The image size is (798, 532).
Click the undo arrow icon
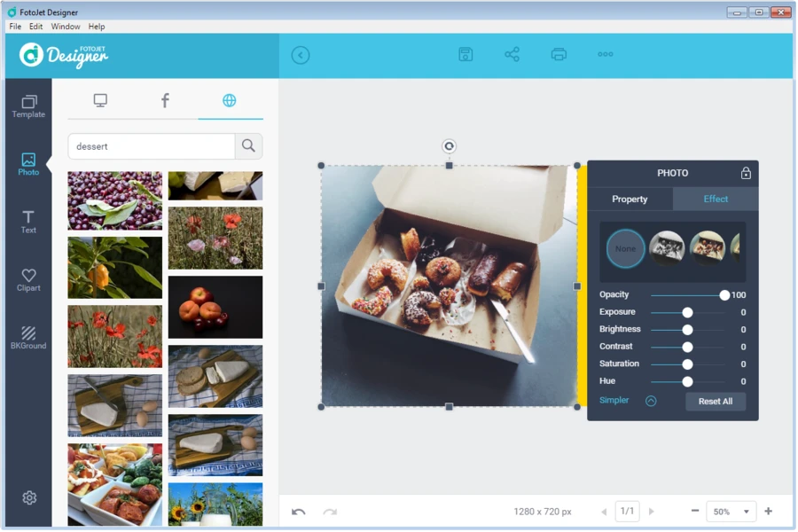coord(299,512)
